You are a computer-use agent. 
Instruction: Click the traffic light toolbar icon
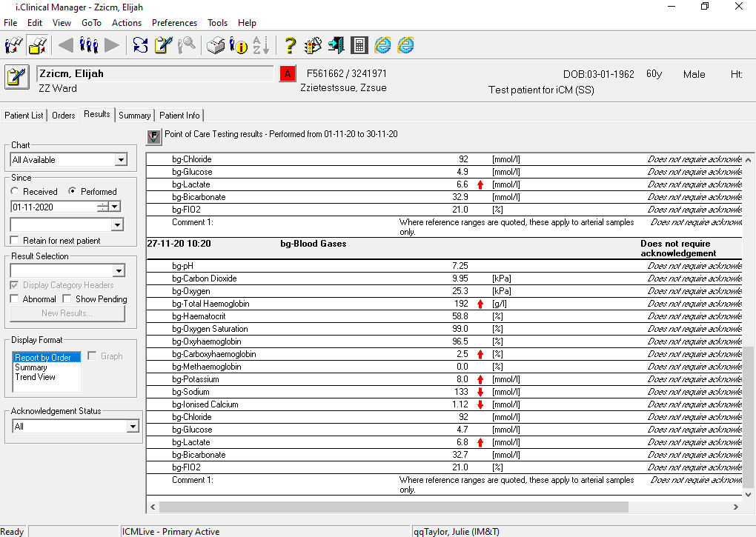click(313, 45)
